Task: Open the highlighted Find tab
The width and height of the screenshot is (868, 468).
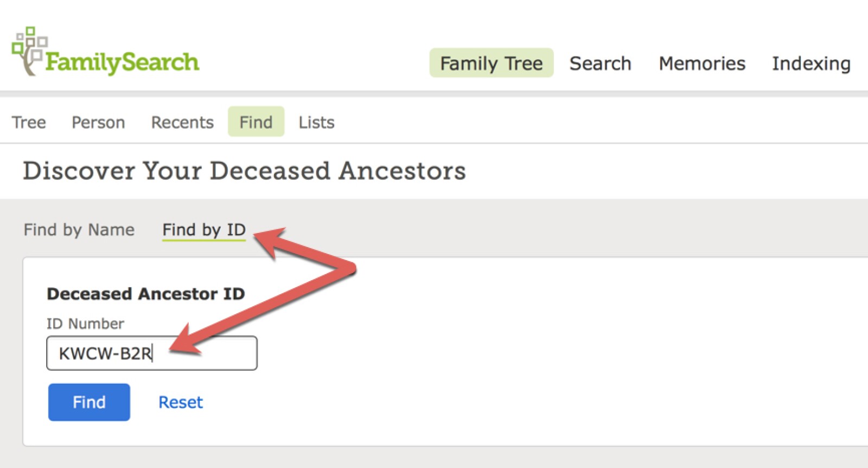Action: (x=256, y=122)
